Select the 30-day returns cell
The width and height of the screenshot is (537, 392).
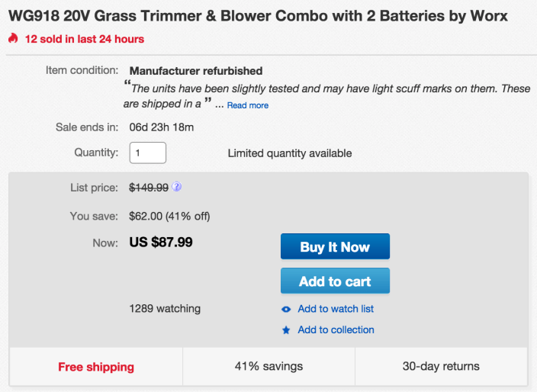point(441,367)
